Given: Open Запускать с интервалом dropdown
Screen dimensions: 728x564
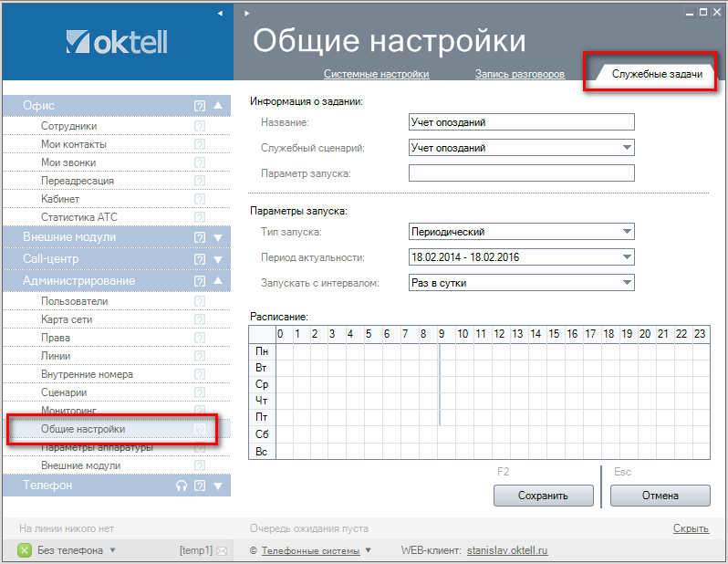Looking at the screenshot, I should click(627, 283).
